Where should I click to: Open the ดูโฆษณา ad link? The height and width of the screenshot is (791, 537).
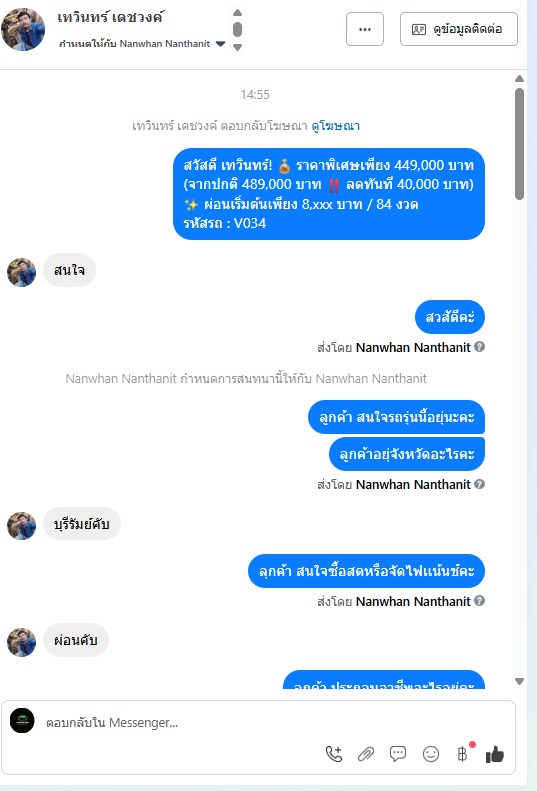[336, 126]
